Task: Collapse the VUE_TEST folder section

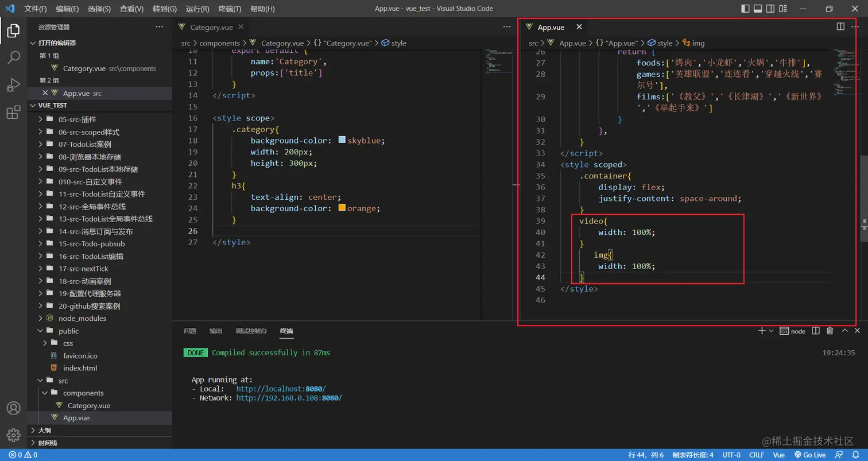Action: 100,106
